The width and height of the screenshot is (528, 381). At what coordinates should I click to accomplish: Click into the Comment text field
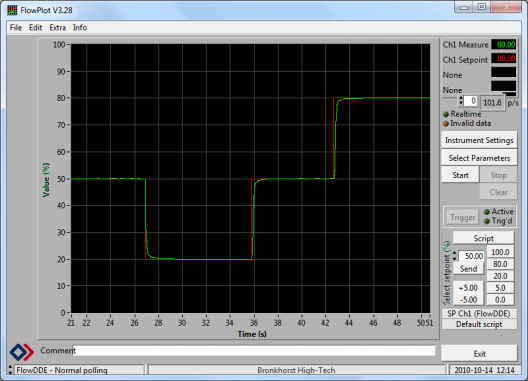click(254, 351)
